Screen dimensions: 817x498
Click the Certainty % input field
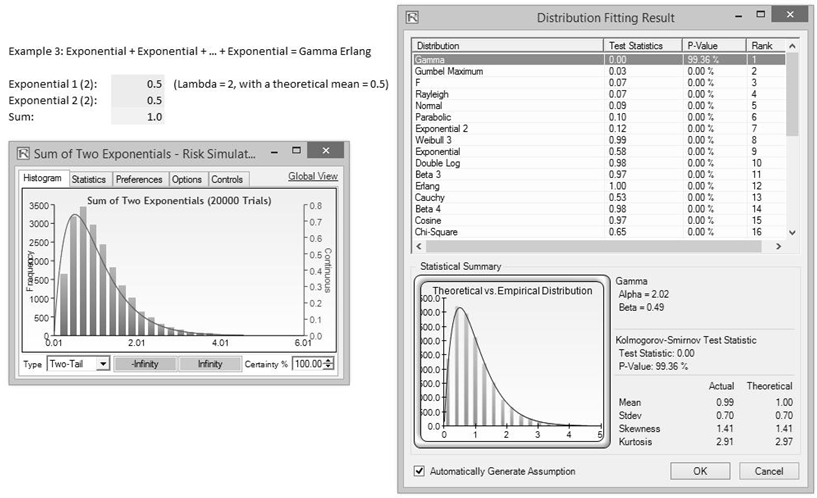308,364
